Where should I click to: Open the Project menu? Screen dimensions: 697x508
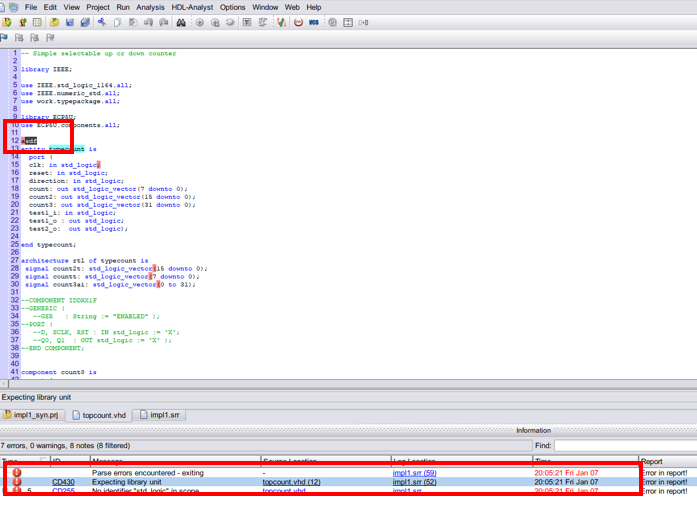pos(98,7)
